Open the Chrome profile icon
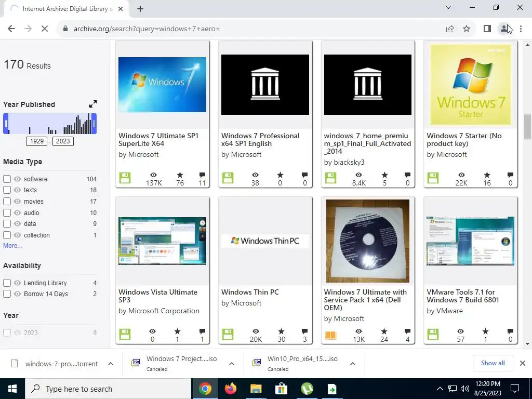This screenshot has height=399, width=532. point(504,29)
